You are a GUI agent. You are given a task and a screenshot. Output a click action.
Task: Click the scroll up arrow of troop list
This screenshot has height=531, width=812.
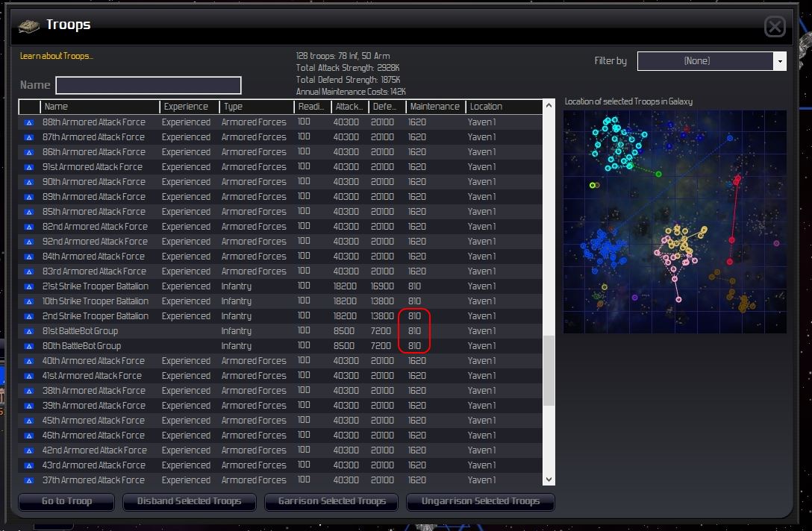click(549, 106)
